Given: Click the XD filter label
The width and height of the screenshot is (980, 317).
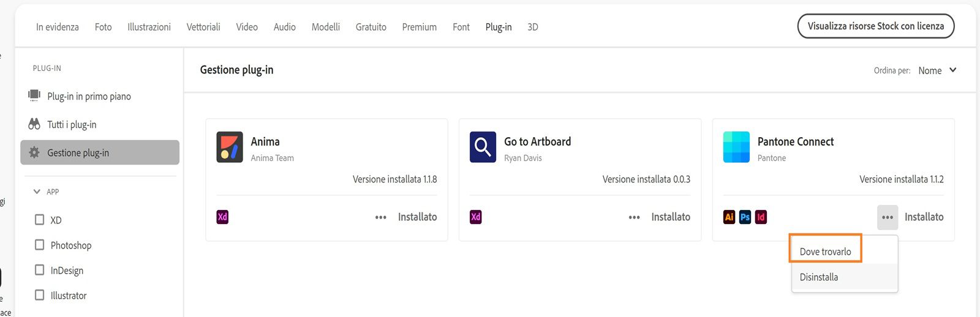Looking at the screenshot, I should [56, 220].
